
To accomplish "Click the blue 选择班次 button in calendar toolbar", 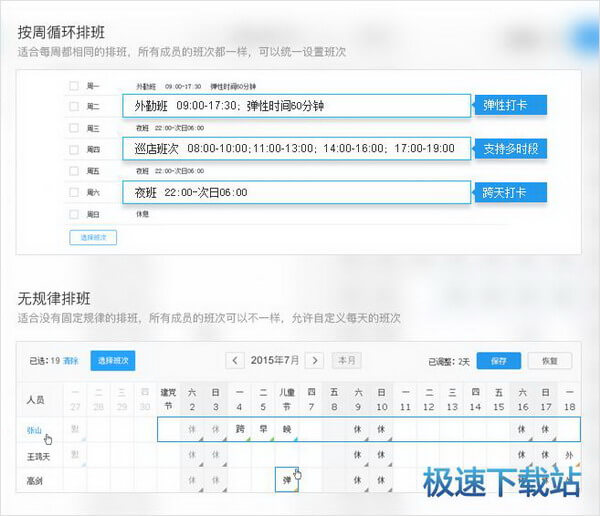I will pyautogui.click(x=113, y=361).
